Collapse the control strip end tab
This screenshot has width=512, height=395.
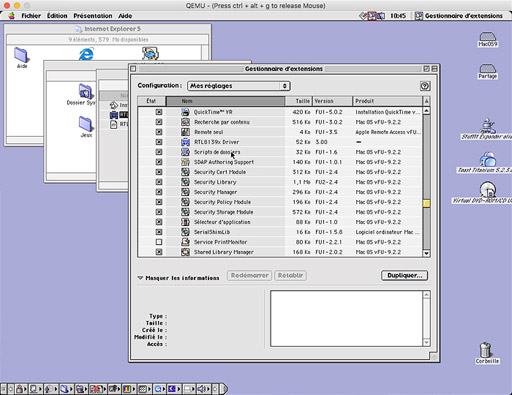(224, 389)
